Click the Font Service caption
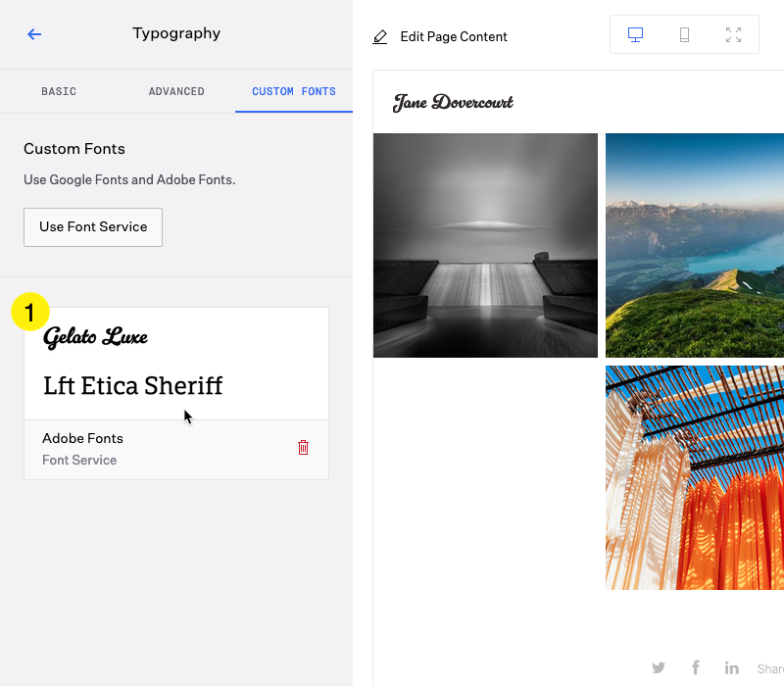Screen dimensions: 784x686 [79, 460]
